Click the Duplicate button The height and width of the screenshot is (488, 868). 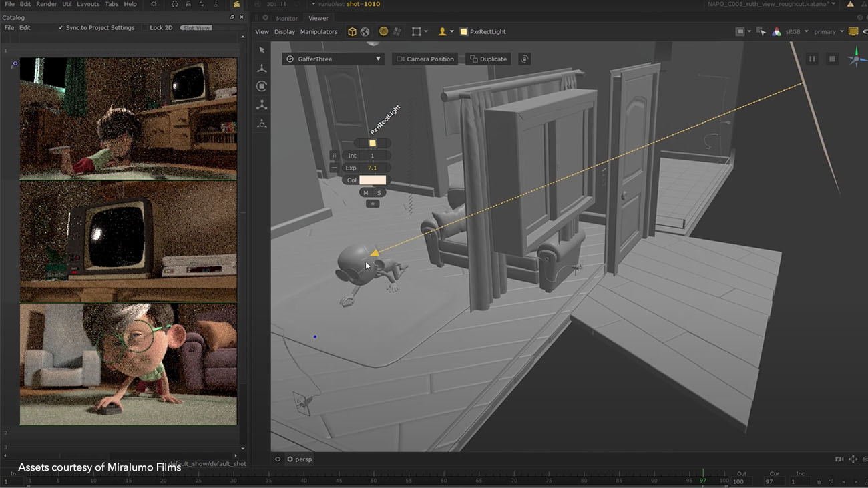[488, 59]
